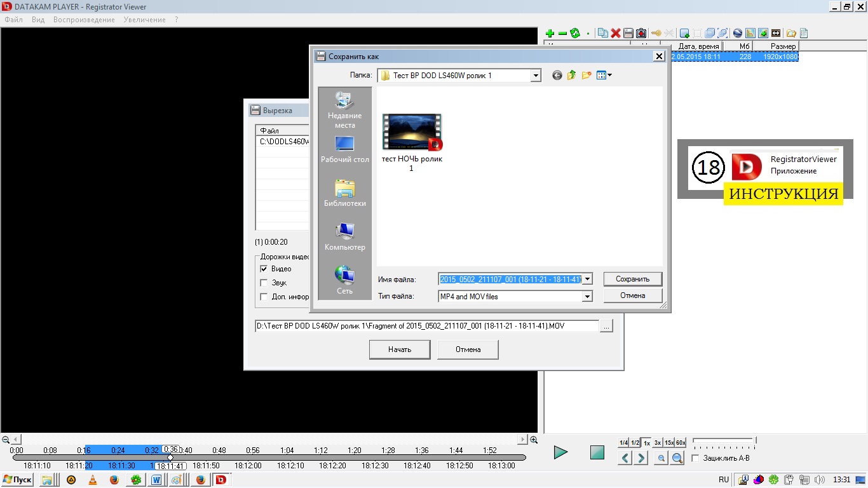This screenshot has width=868, height=488.
Task: Create new folder in save dialog
Action: click(586, 76)
